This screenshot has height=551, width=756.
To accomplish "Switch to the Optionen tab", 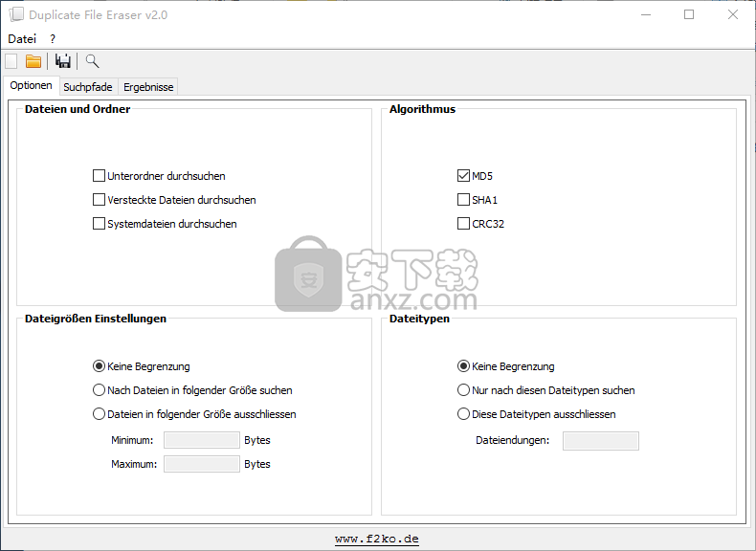I will pyautogui.click(x=31, y=85).
